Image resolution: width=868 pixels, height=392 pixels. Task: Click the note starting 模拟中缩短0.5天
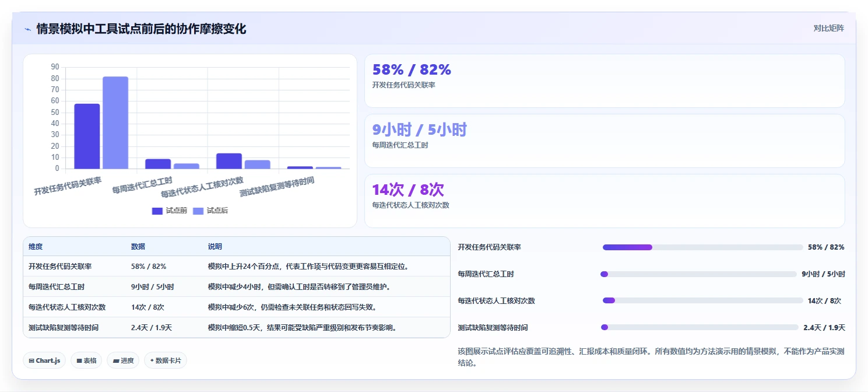tap(303, 328)
